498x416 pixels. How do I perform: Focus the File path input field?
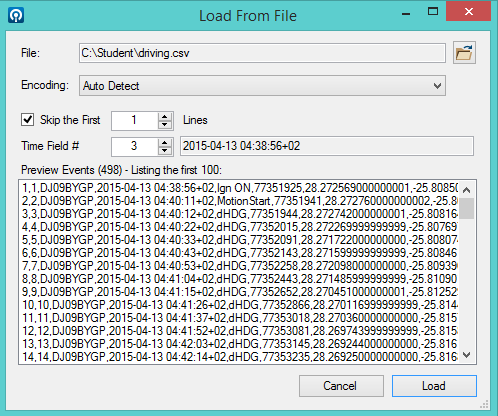(262, 53)
